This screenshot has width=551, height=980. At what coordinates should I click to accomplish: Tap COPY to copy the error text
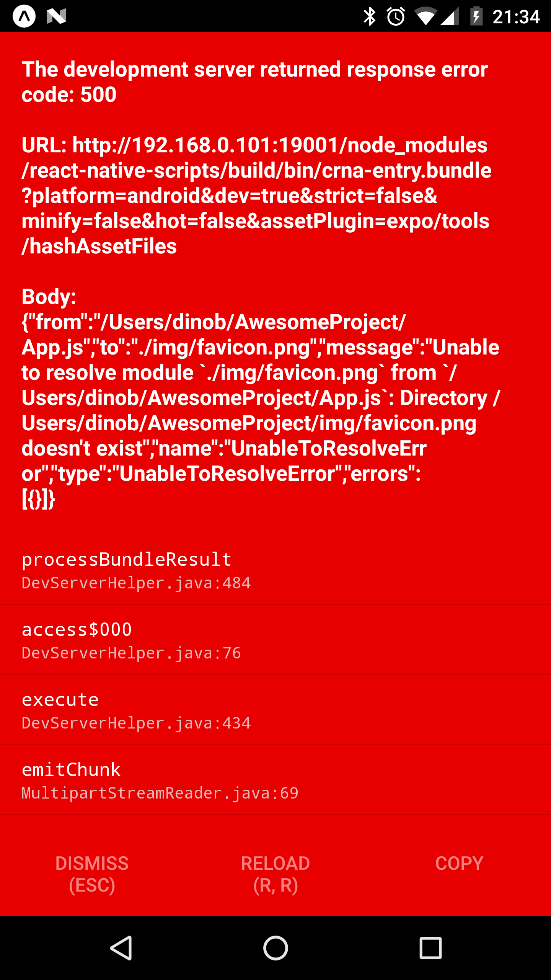pyautogui.click(x=458, y=863)
